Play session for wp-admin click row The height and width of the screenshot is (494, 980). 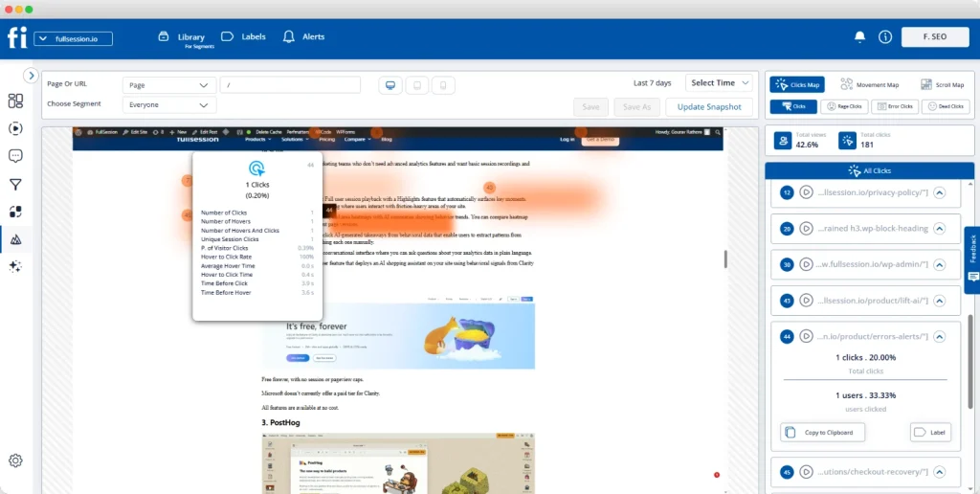tap(806, 265)
